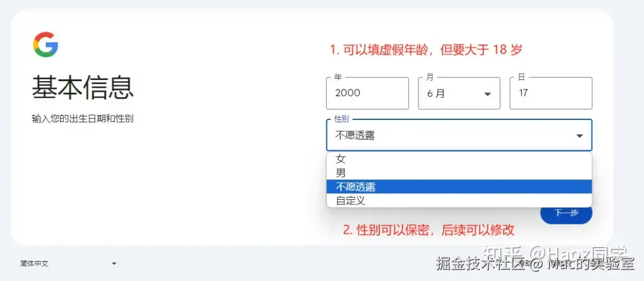Click the red note about 大于 18 岁
The width and height of the screenshot is (644, 281).
click(426, 50)
